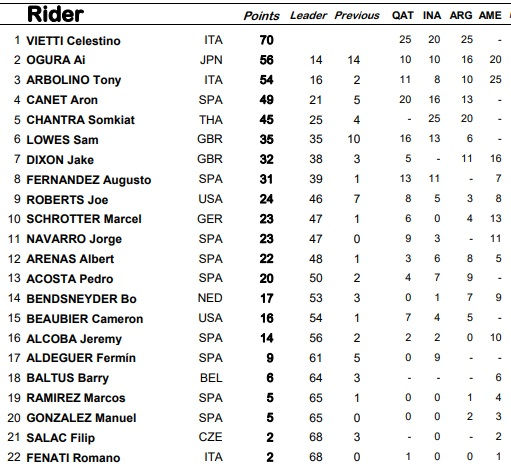Click the INA race column header
This screenshot has height=467, width=511.
pyautogui.click(x=432, y=15)
